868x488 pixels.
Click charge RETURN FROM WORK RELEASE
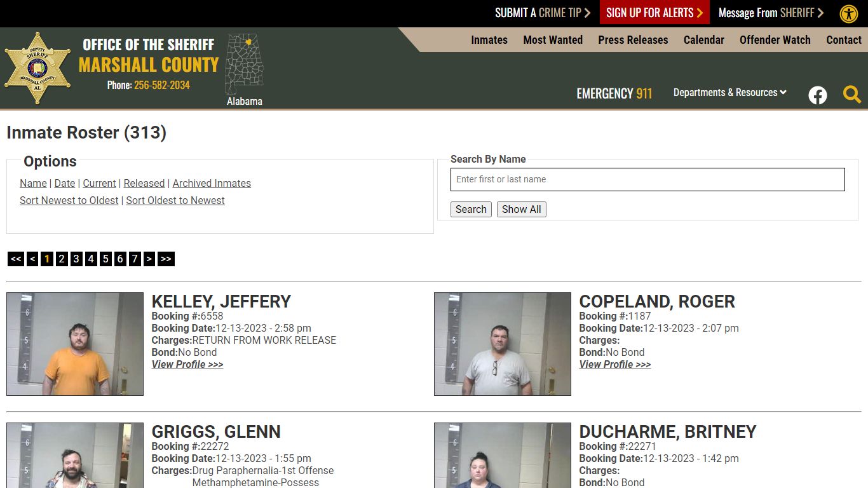click(x=264, y=340)
